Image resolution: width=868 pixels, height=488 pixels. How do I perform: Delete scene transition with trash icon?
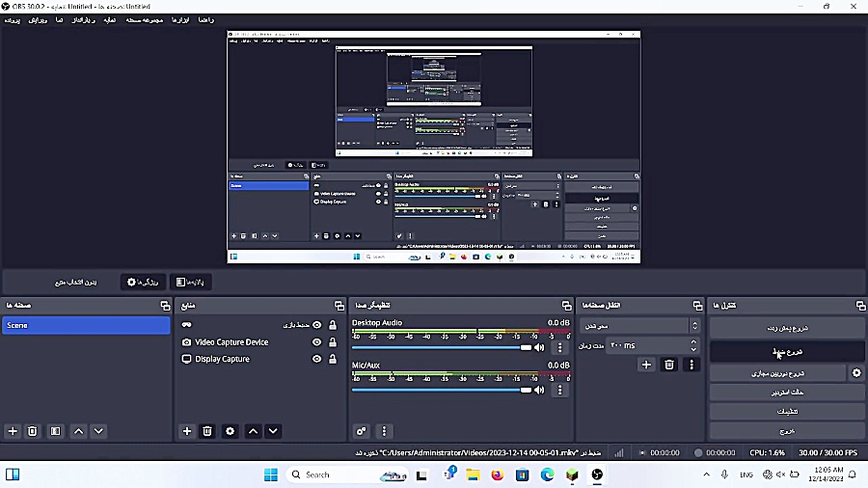coord(669,365)
